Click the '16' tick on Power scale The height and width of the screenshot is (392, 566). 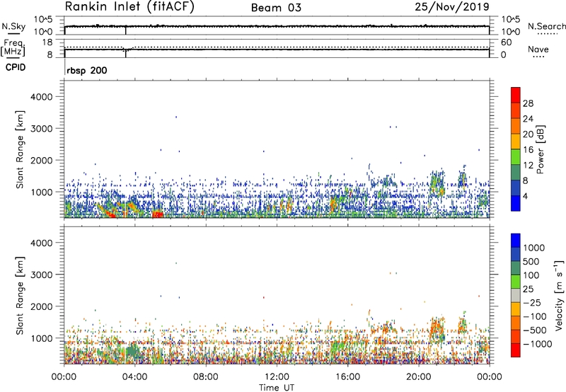tap(528, 150)
